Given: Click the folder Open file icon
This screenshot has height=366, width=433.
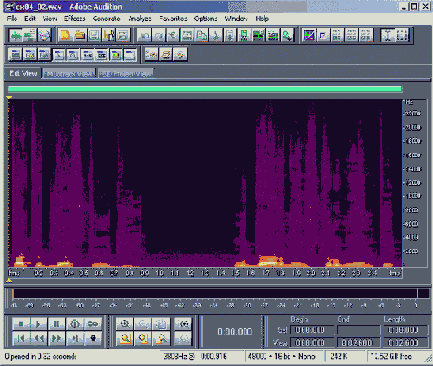Looking at the screenshot, I should point(79,35).
